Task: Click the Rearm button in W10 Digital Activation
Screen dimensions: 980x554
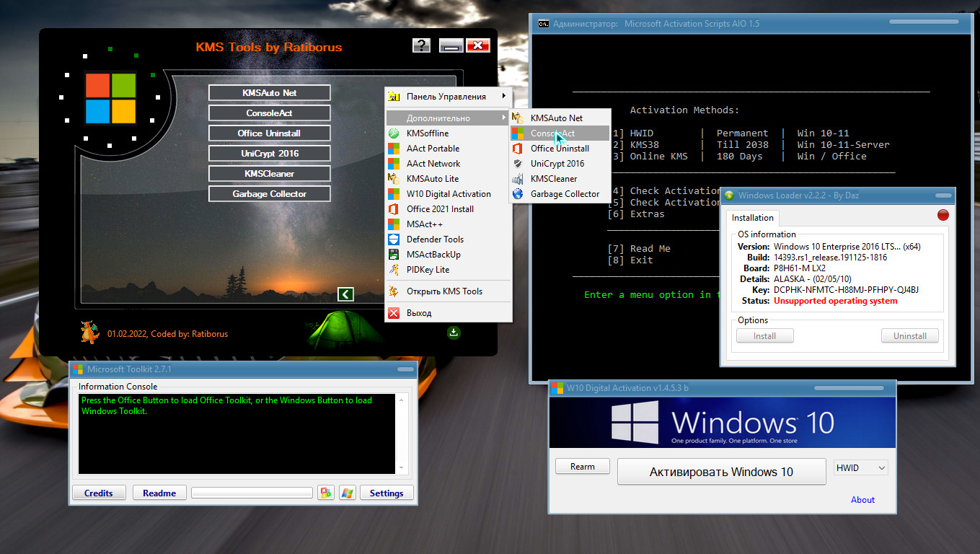Action: coord(583,467)
